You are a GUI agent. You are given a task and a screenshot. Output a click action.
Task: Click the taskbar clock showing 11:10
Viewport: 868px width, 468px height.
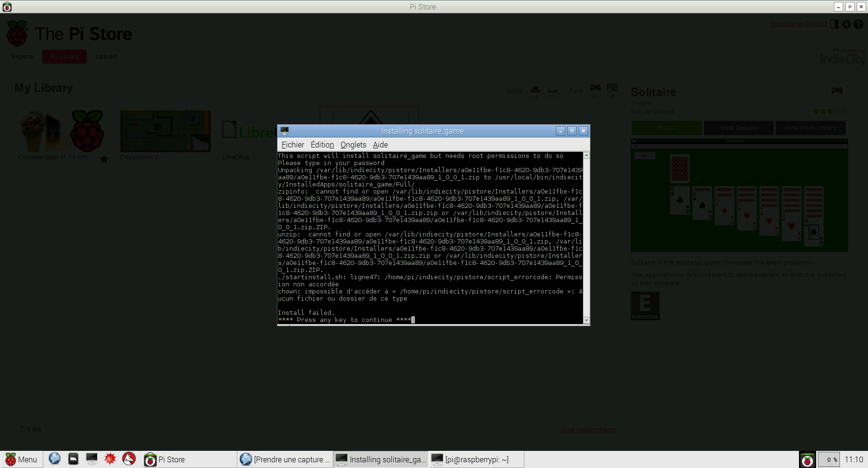click(x=854, y=459)
